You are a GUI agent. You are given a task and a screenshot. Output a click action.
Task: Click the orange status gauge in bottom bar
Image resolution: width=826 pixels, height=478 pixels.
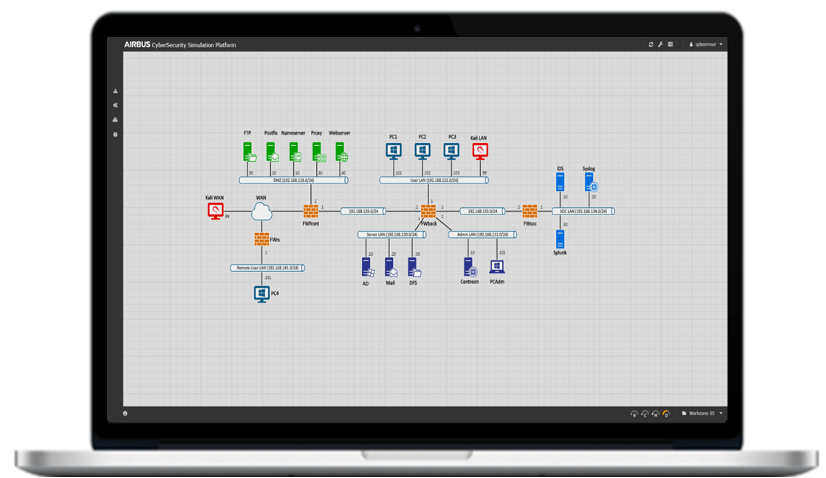[x=666, y=412]
